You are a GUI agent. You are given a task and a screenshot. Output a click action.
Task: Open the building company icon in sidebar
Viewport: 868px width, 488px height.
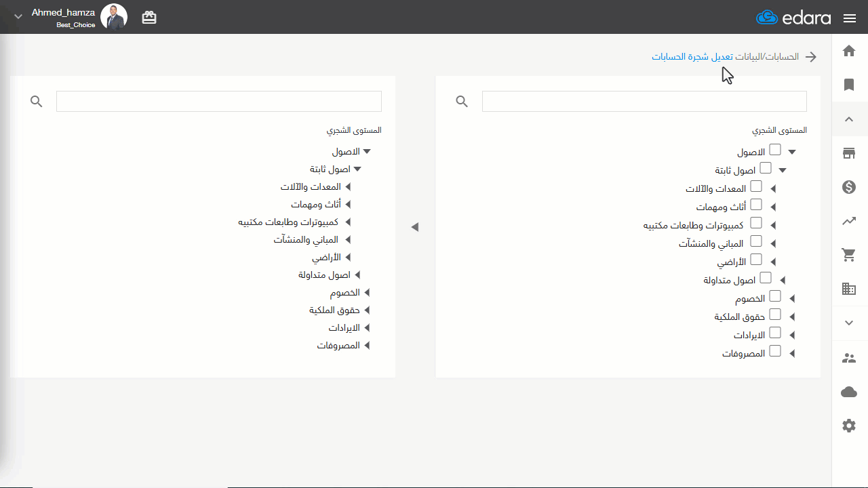click(x=849, y=289)
